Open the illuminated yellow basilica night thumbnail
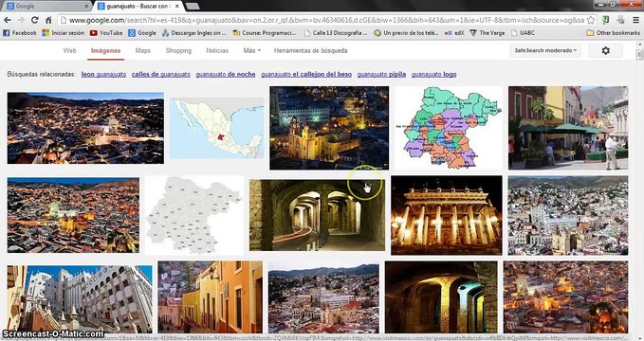 (x=329, y=128)
